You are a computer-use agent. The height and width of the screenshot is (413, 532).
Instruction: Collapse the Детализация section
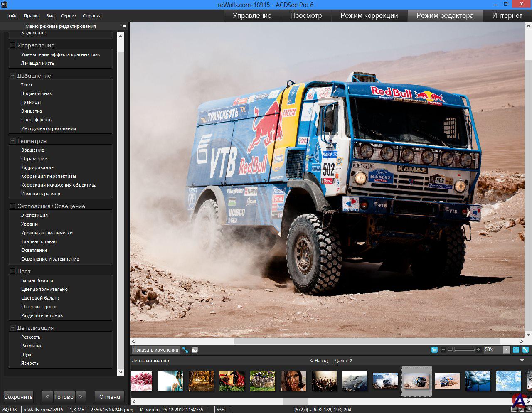[x=12, y=328]
